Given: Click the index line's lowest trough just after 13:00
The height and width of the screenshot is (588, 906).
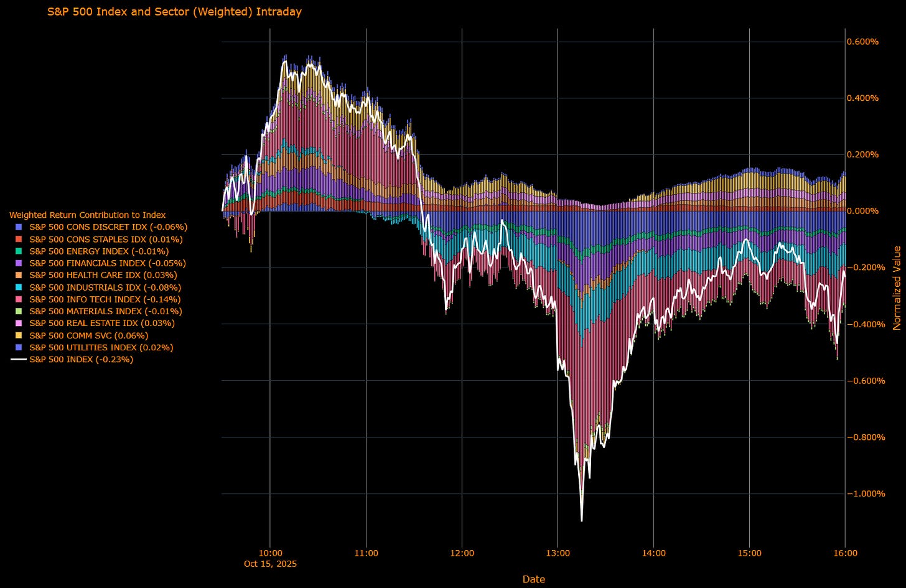Looking at the screenshot, I should point(582,519).
